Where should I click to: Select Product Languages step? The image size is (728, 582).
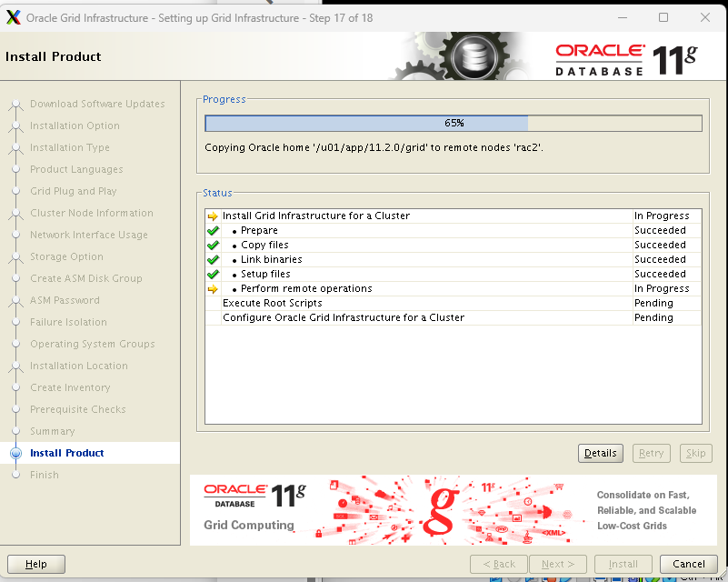point(76,169)
